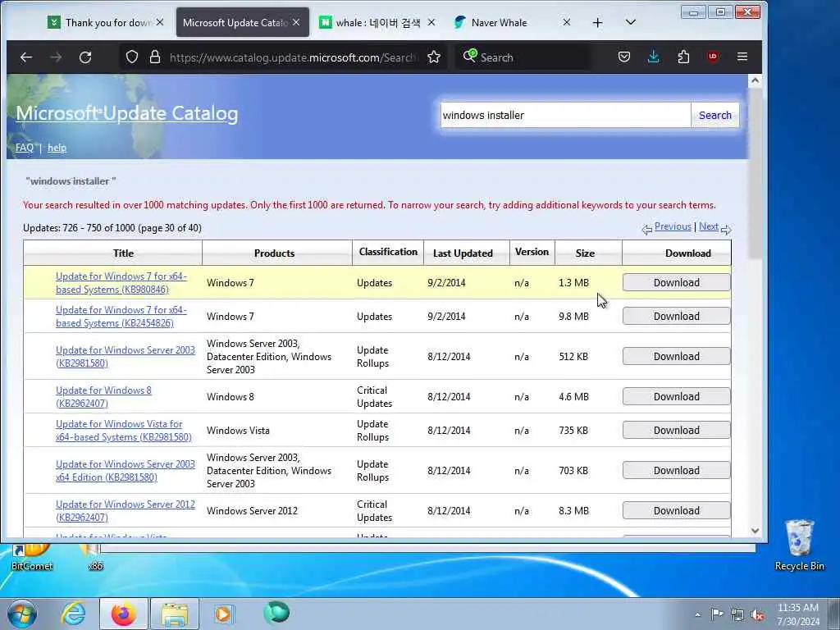Open Windows Media Player taskbar icon
Viewport: 840px width, 630px height.
click(x=223, y=614)
